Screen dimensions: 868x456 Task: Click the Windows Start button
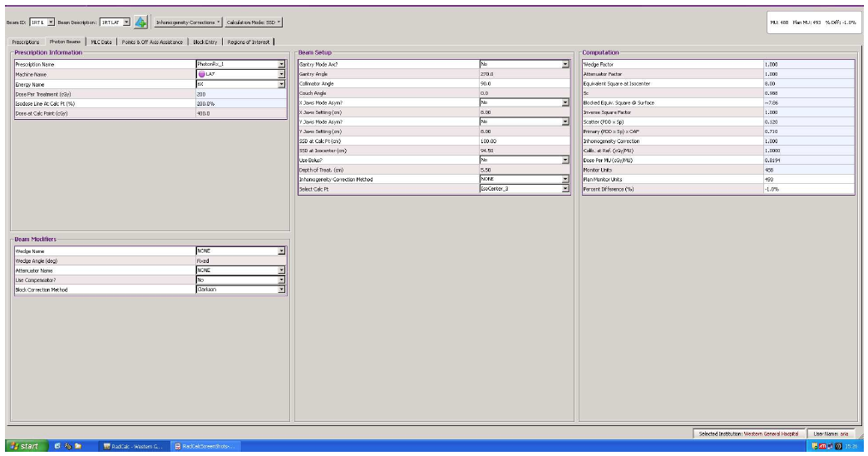pos(26,446)
